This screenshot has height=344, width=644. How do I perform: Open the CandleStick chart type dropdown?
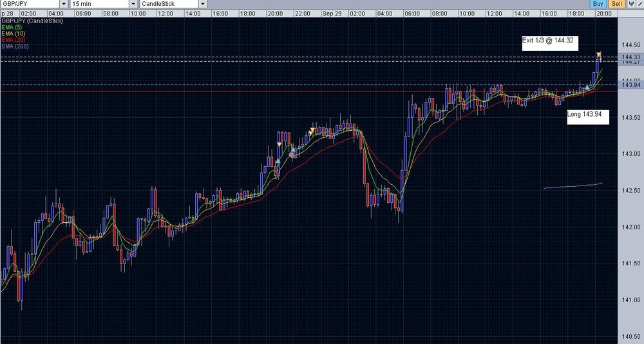202,4
